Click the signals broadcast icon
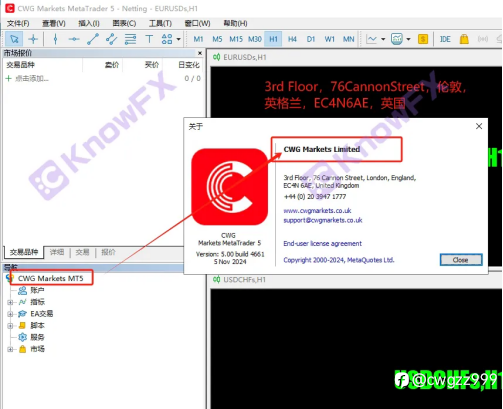The image size is (503, 409). pos(483,39)
